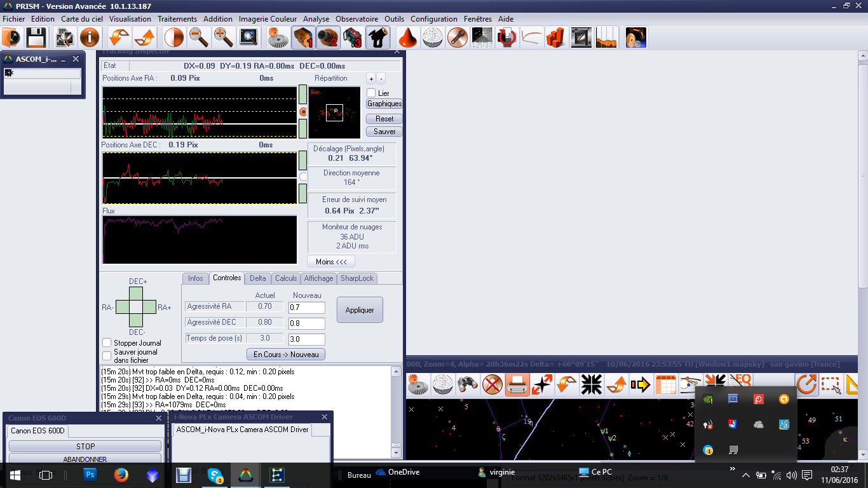
Task: Enable the Lier checkbox
Action: [372, 93]
